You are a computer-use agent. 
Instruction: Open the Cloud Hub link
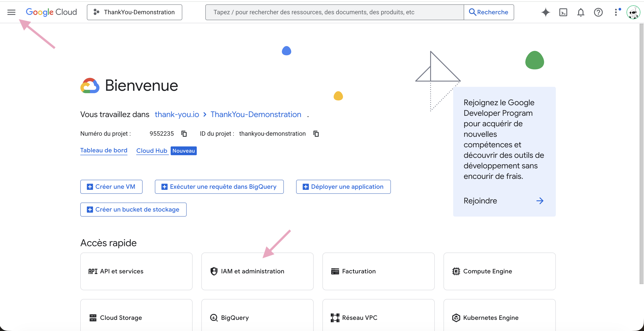[152, 151]
